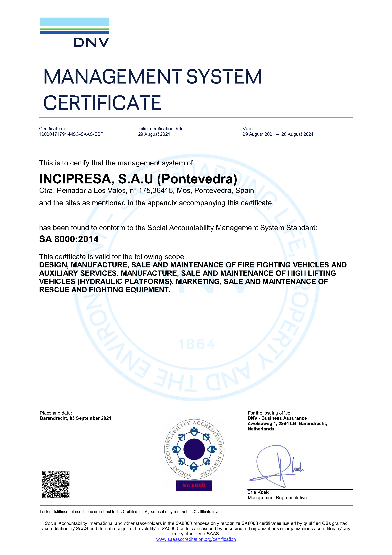Click the 'Valid:' label
The image size is (392, 555).
tap(248, 129)
